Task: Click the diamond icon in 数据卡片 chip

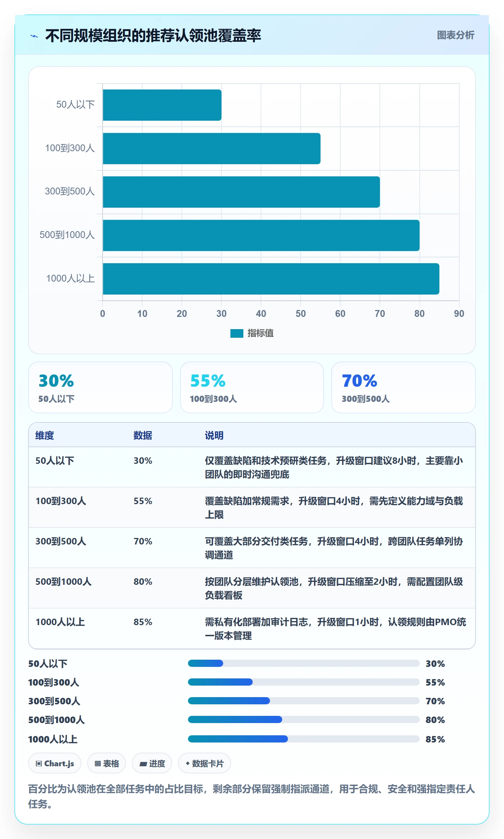Action: click(x=188, y=763)
